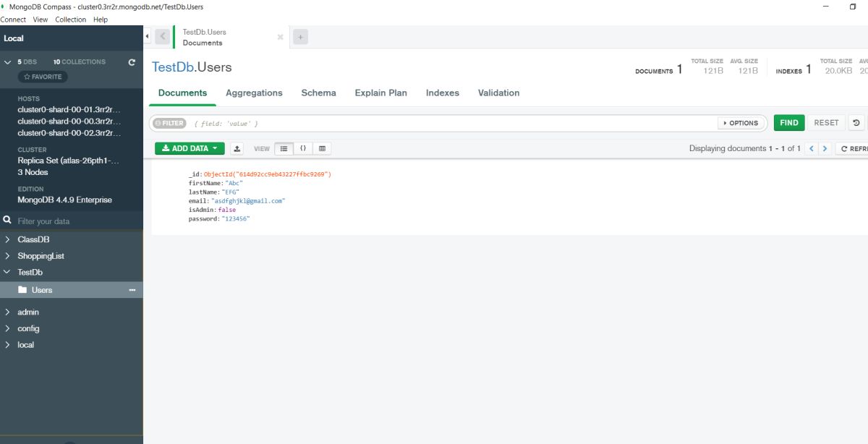Switch to the Explain Plan tab
Image resolution: width=868 pixels, height=444 pixels.
(x=380, y=93)
